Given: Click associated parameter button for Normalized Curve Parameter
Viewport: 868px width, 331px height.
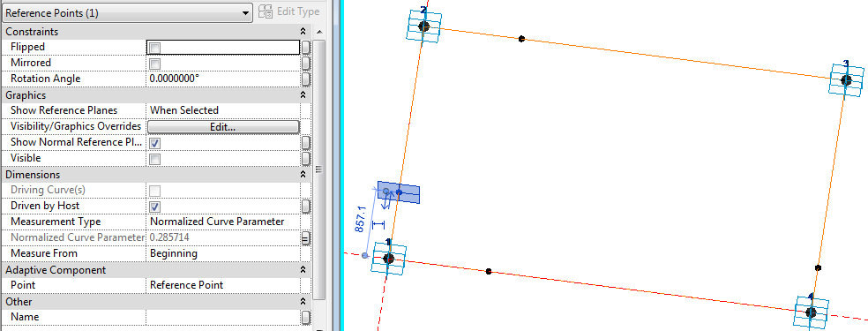Looking at the screenshot, I should pyautogui.click(x=305, y=238).
